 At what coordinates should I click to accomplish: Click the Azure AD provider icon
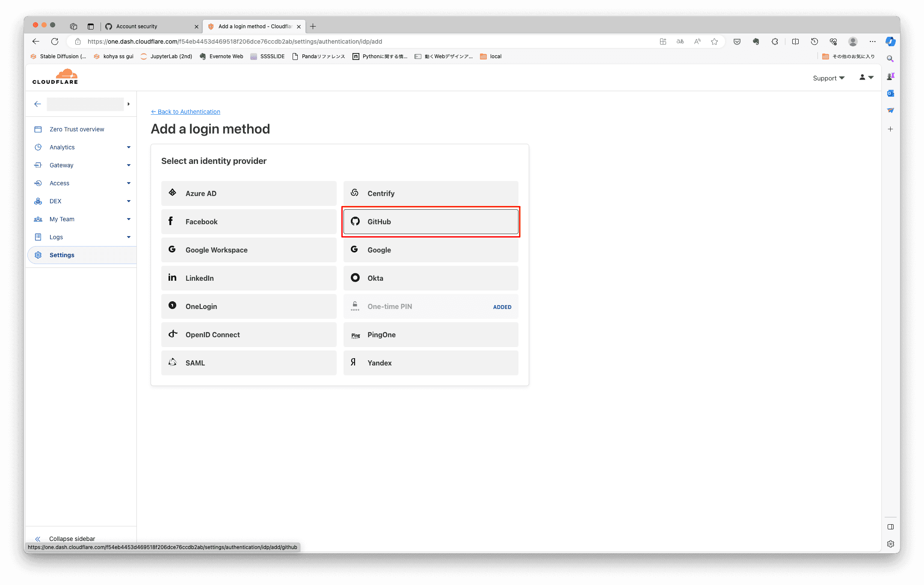coord(172,193)
